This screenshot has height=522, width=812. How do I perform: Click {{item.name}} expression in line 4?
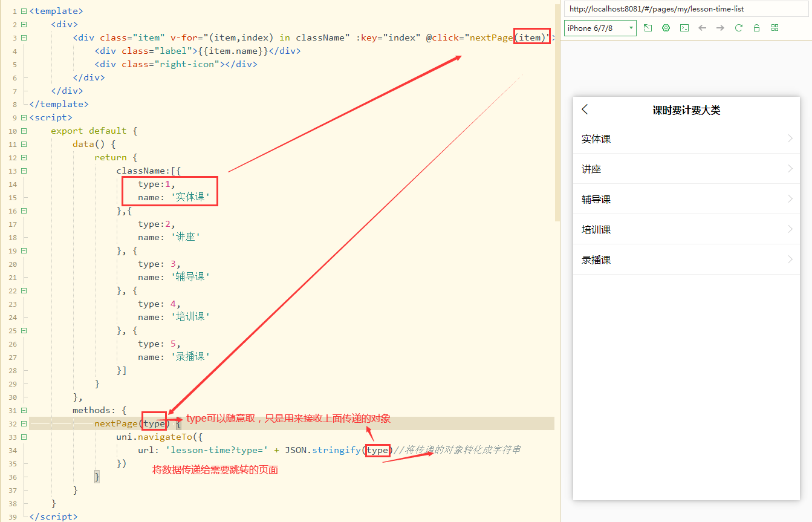coord(233,51)
